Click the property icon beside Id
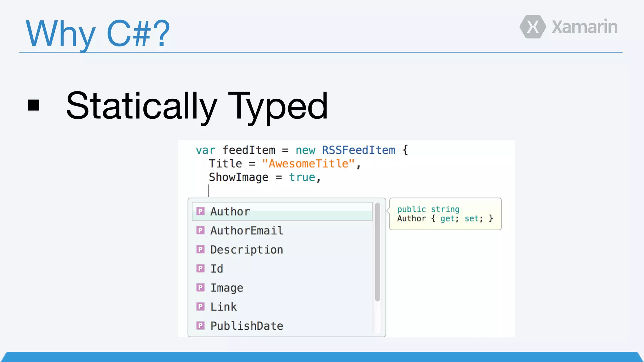The image size is (644, 362). coord(201,268)
